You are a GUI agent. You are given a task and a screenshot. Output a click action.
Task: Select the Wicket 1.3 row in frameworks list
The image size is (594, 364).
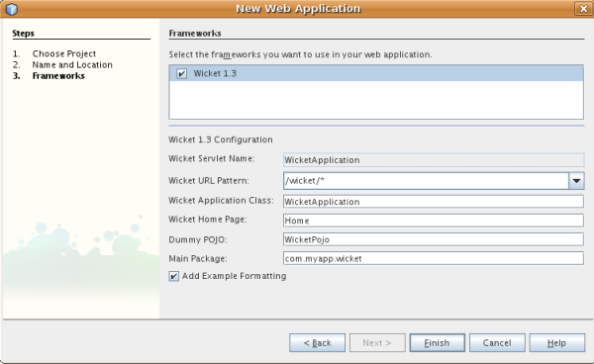tap(376, 73)
